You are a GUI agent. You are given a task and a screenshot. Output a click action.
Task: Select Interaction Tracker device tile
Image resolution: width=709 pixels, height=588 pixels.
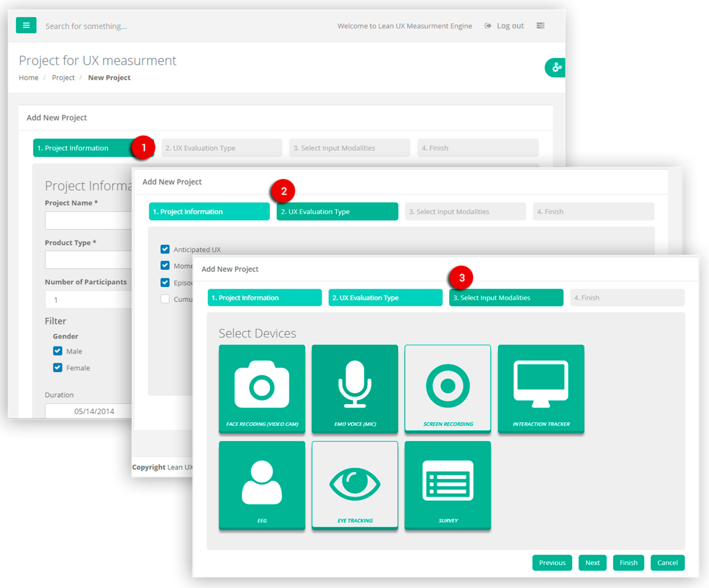[x=541, y=389]
